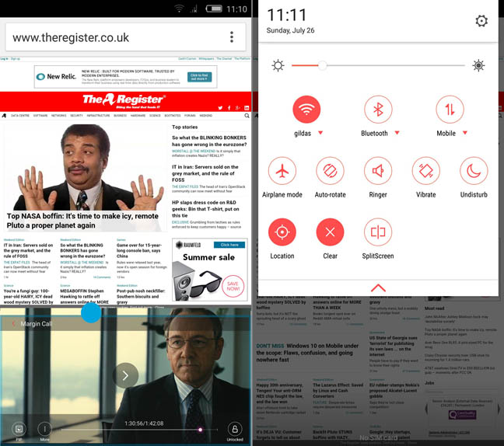Click the Register search magnifier icon
Image resolution: width=504 pixels, height=446 pixels.
247,116
